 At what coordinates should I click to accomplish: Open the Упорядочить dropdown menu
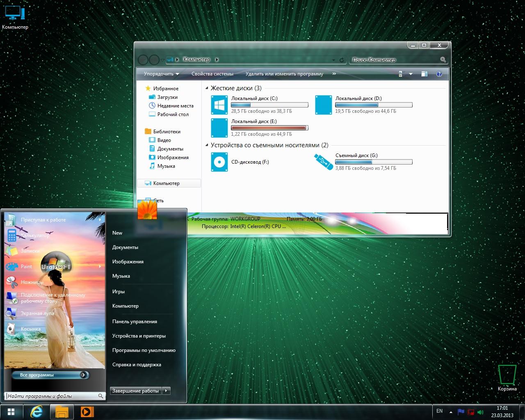pos(161,74)
